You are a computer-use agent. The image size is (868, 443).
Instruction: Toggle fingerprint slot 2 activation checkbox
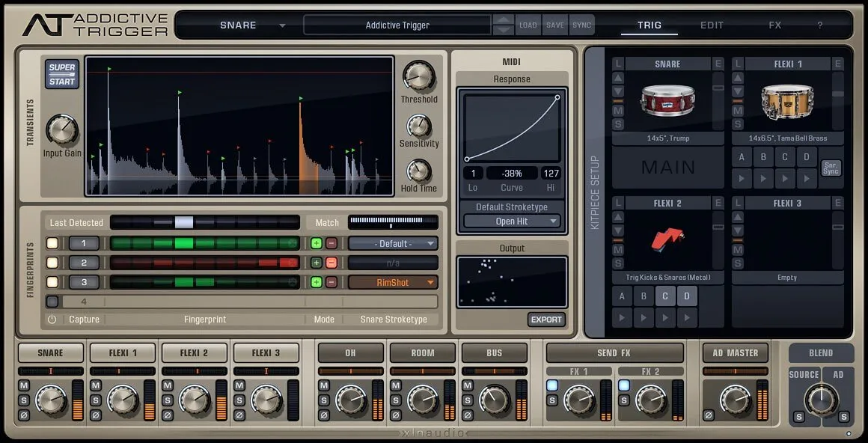coord(51,263)
